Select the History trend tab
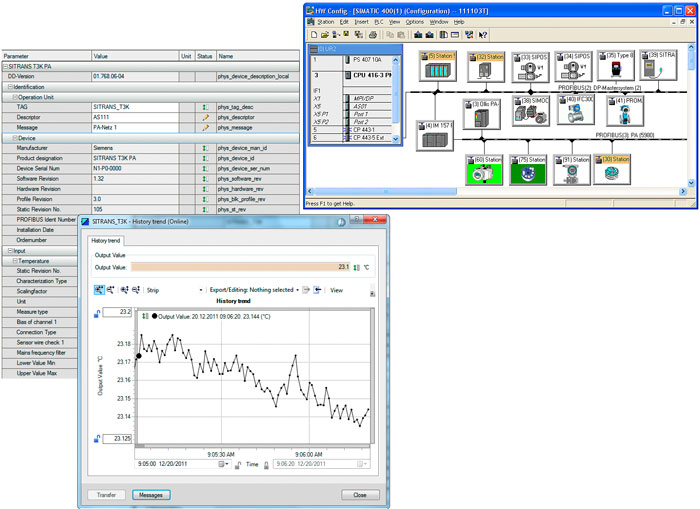The width and height of the screenshot is (700, 509). [x=106, y=241]
